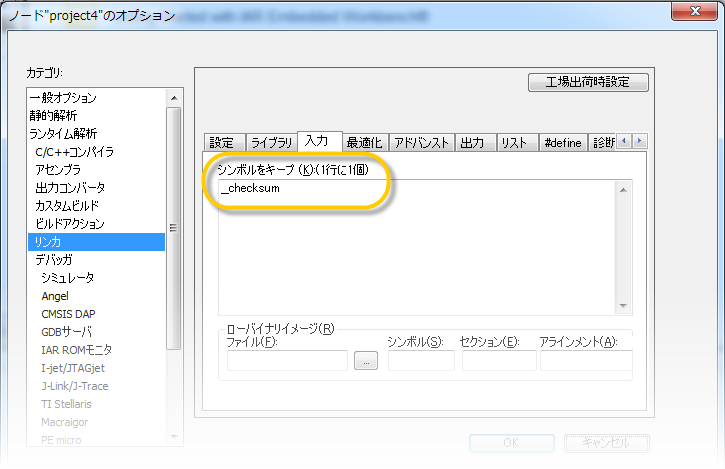Open the #define tab
Viewport: 725px width, 469px height.
click(x=563, y=143)
